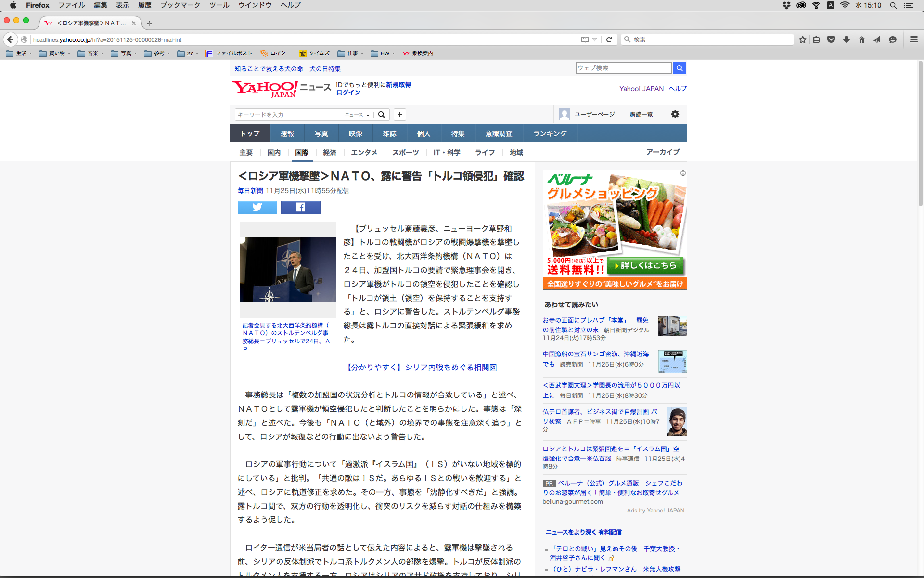Click the NATO press conference photo thumbnail
The image size is (924, 578).
coord(288,269)
